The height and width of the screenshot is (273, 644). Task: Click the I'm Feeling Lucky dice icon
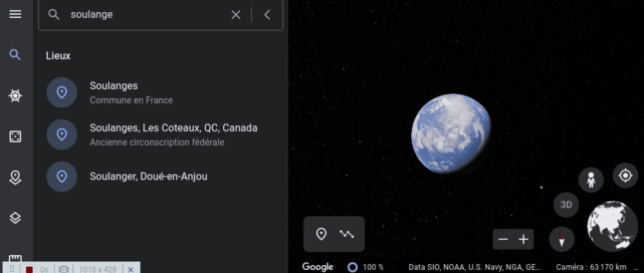pos(15,136)
